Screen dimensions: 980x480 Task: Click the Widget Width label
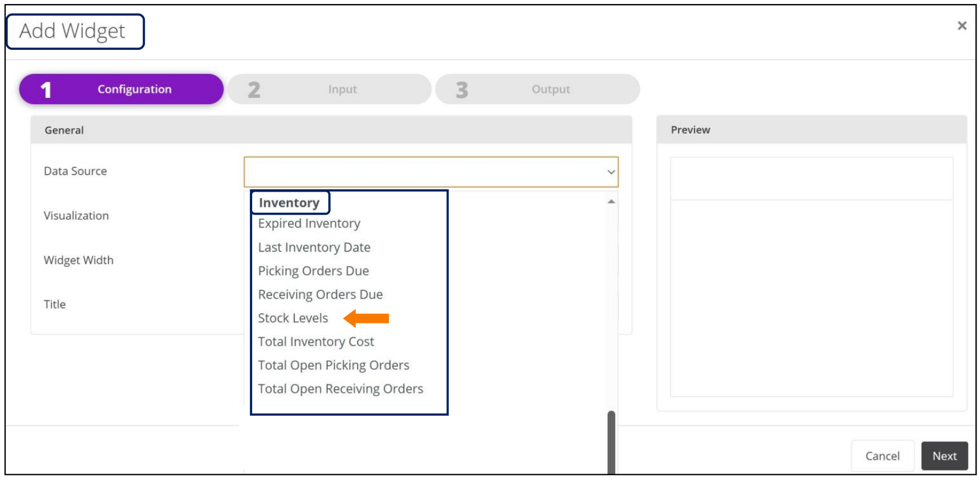[x=79, y=260]
